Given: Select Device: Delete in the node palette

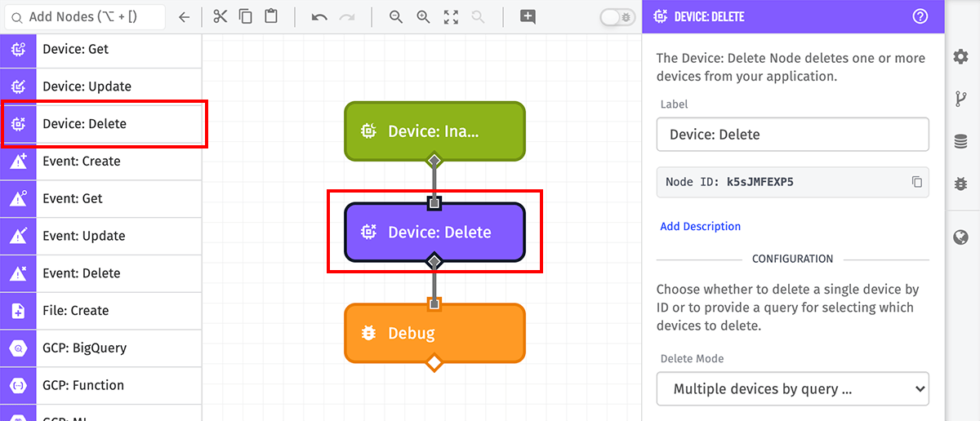Looking at the screenshot, I should click(x=101, y=124).
